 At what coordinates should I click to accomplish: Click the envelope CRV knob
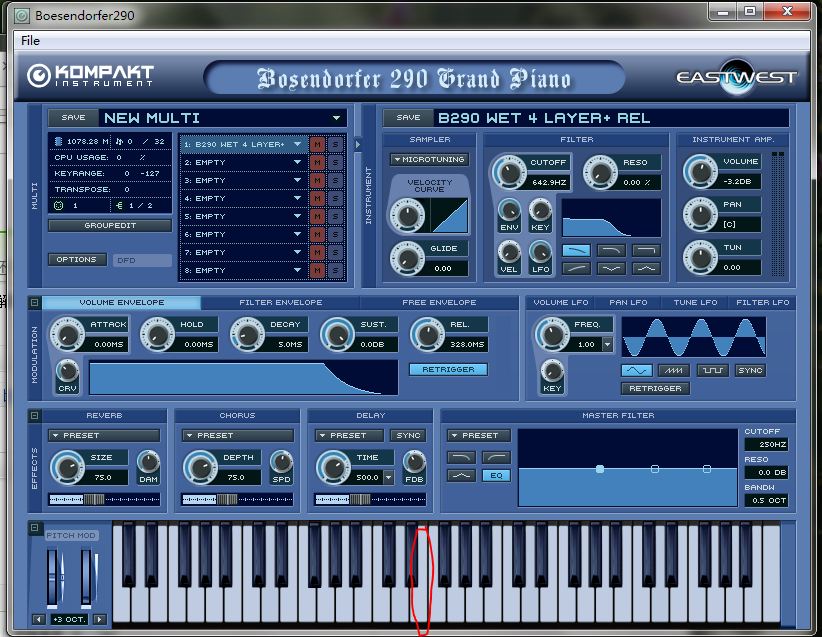(67, 371)
